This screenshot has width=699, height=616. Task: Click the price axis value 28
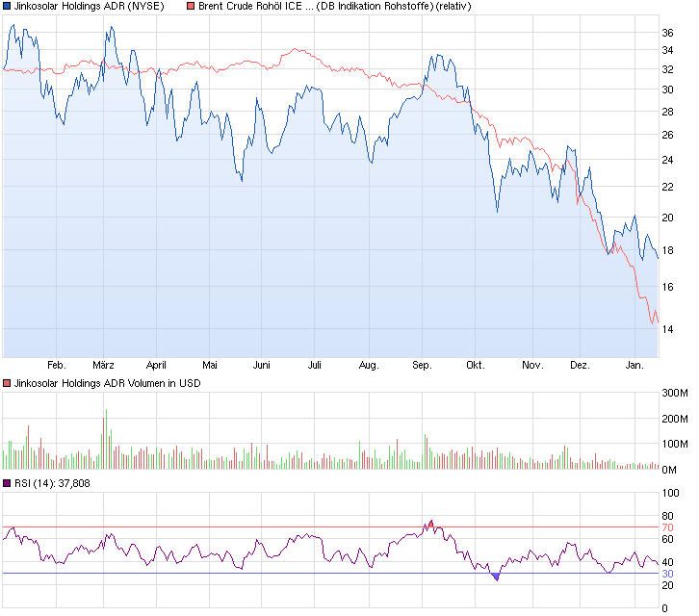(x=667, y=112)
